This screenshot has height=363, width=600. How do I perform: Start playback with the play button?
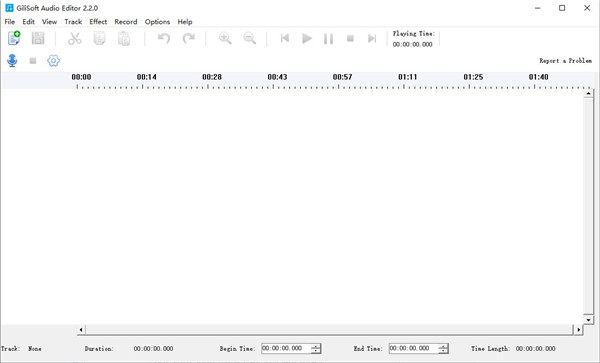point(307,38)
